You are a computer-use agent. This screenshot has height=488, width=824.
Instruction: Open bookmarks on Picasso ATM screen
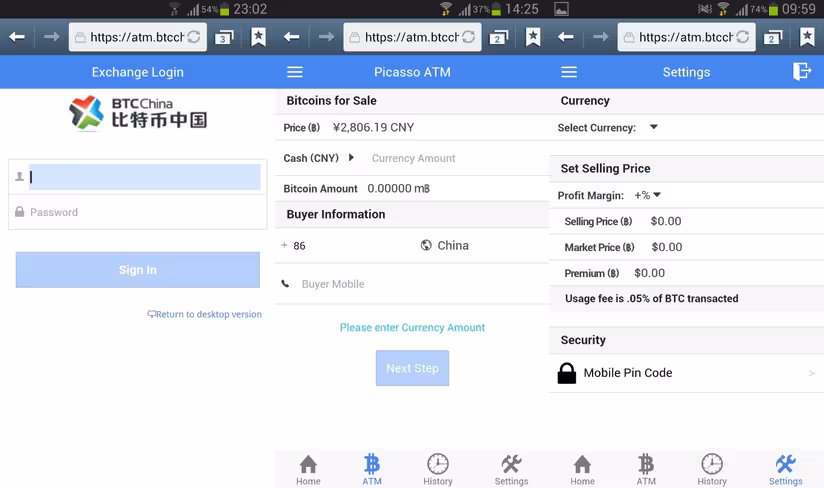tap(533, 37)
